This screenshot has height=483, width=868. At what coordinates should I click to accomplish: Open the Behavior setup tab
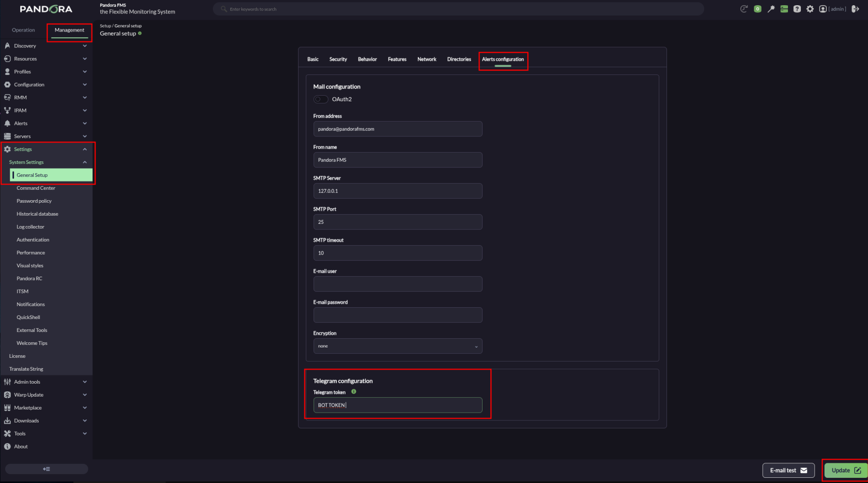click(367, 59)
